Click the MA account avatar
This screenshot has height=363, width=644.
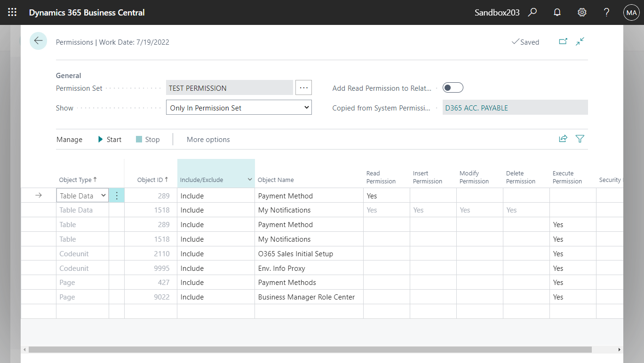coord(631,12)
